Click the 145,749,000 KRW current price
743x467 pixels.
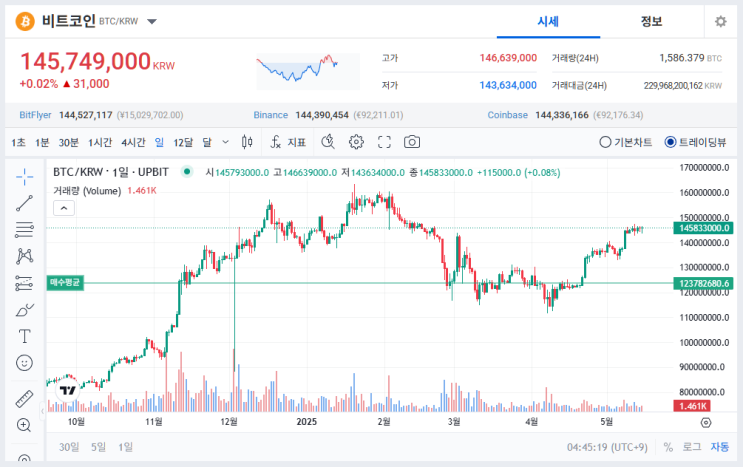97,62
